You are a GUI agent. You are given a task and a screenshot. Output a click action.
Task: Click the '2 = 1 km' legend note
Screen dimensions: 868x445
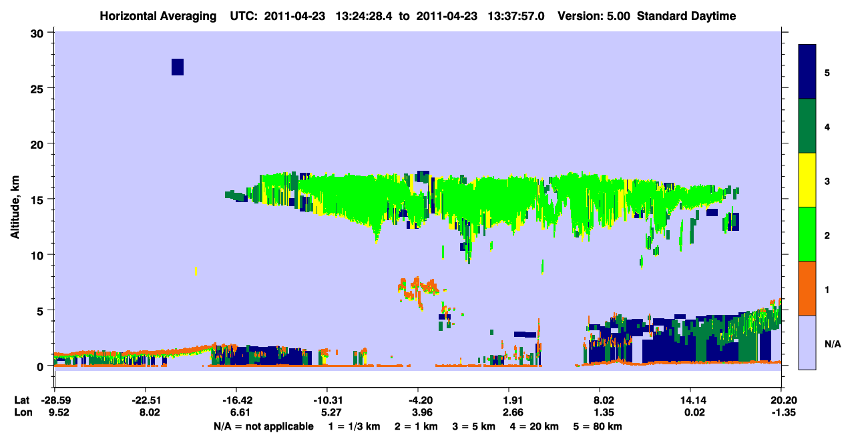coord(416,427)
